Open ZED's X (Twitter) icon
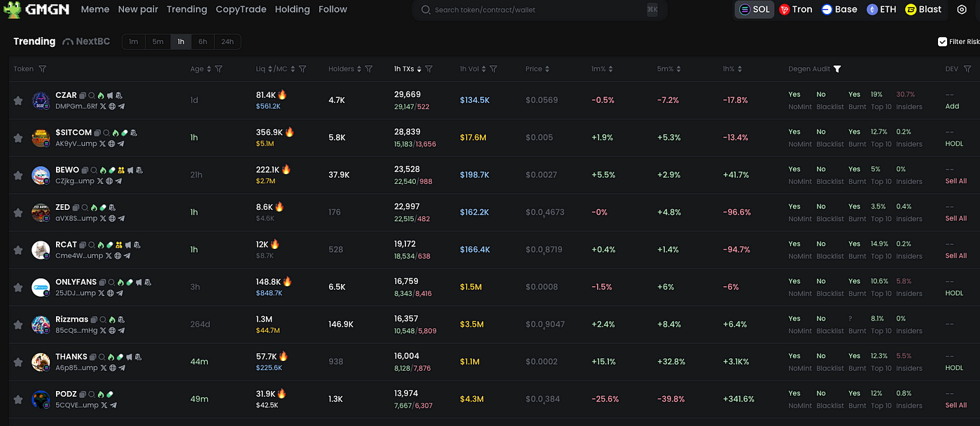980x426 pixels. click(103, 218)
